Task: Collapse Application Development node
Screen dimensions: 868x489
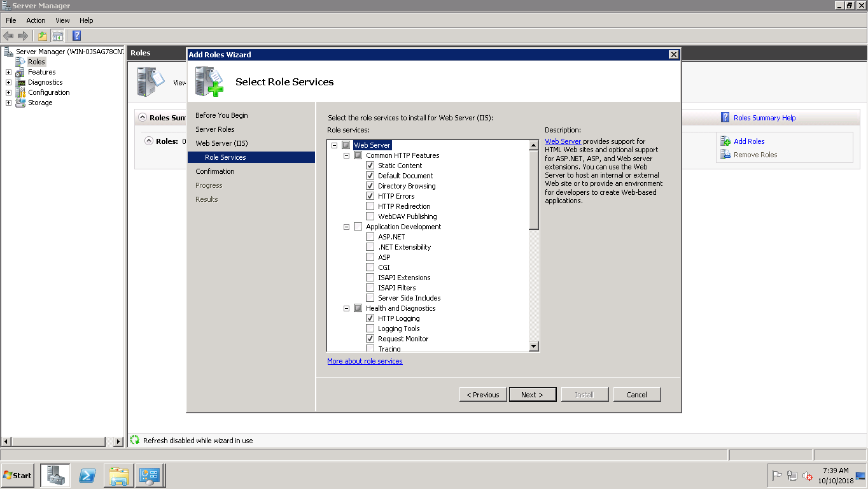Action: pyautogui.click(x=347, y=227)
